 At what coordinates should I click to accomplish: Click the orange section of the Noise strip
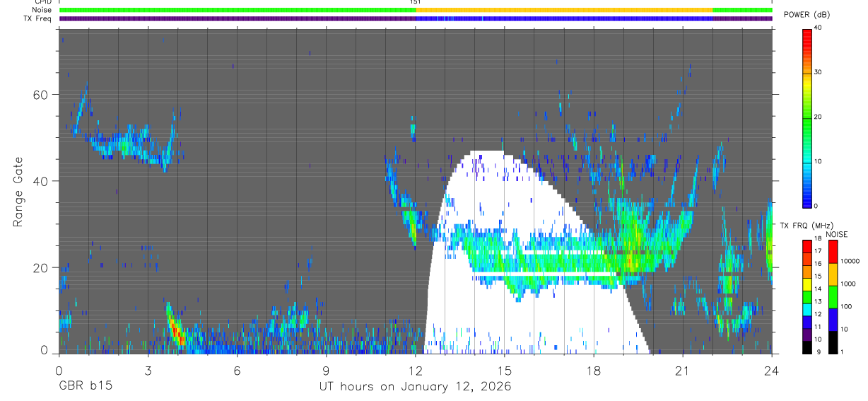pyautogui.click(x=564, y=10)
